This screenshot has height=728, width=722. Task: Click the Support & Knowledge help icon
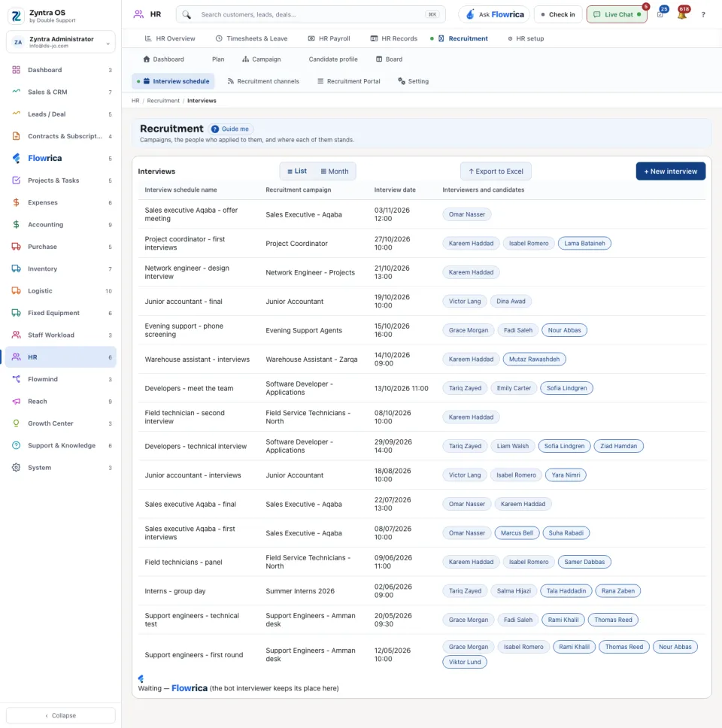pyautogui.click(x=17, y=445)
